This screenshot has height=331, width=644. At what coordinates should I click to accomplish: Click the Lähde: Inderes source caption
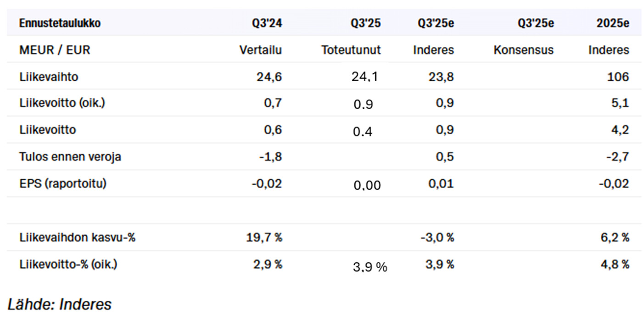(60, 304)
